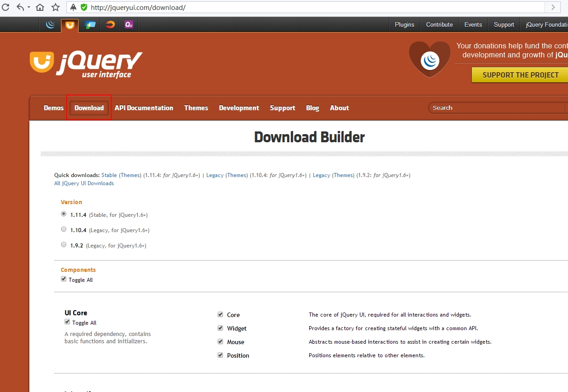Open the Development navigation tab
This screenshot has height=392, width=568.
point(239,108)
